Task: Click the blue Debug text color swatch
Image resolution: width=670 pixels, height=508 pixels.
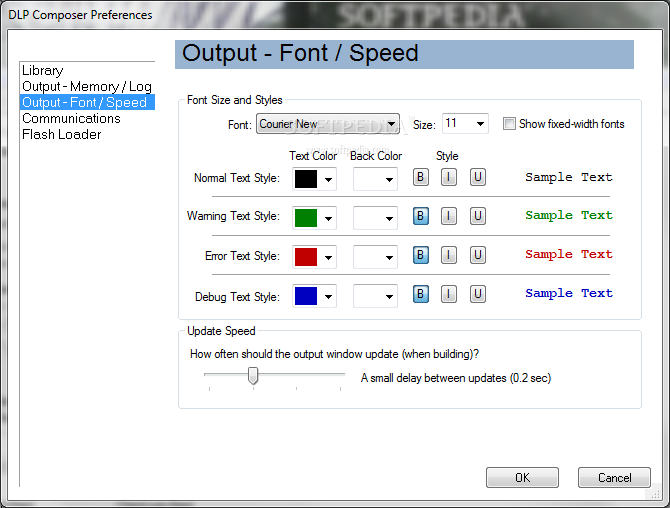Action: [306, 296]
